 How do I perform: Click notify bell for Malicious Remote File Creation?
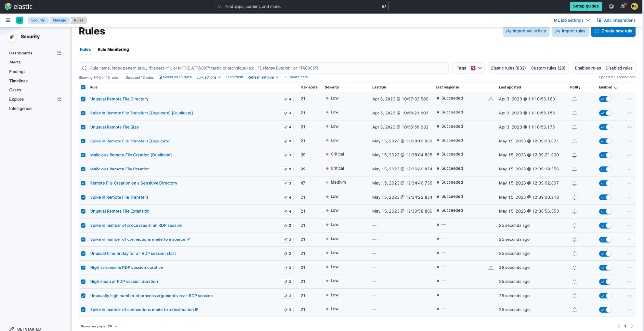574,169
